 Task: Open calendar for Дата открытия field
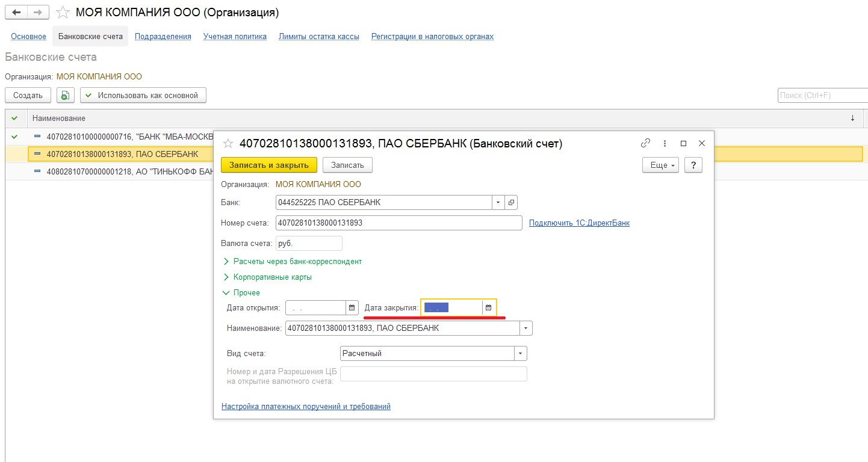click(352, 308)
